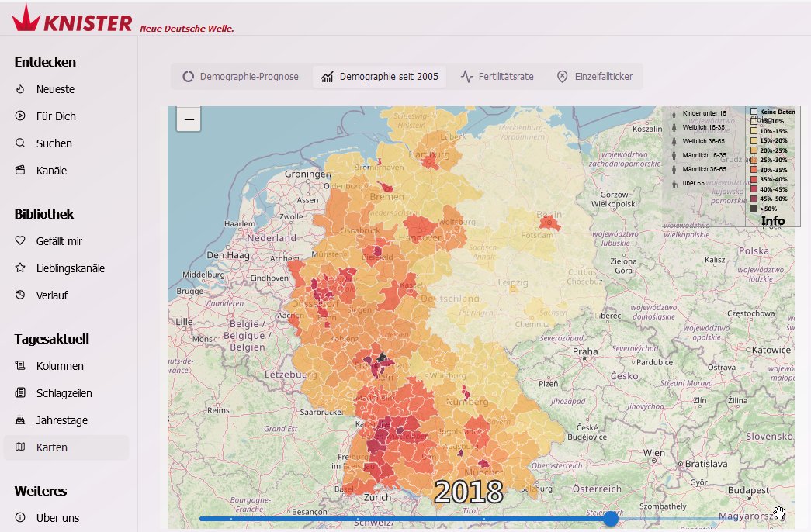Click the chart icon in Demographie seit 2005

point(327,77)
